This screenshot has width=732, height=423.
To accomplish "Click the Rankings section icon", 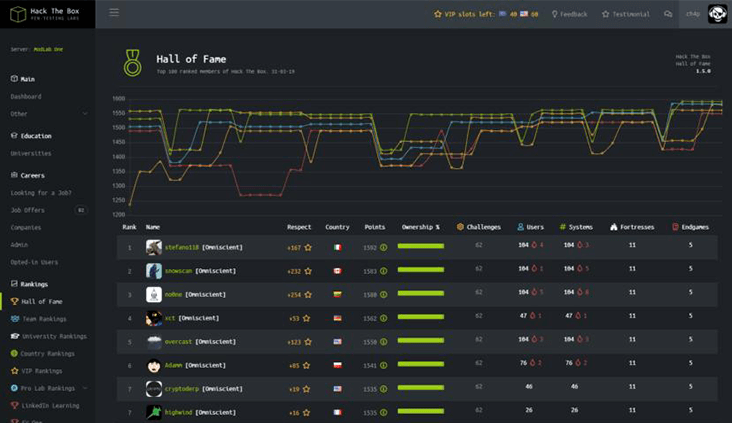I will point(14,283).
